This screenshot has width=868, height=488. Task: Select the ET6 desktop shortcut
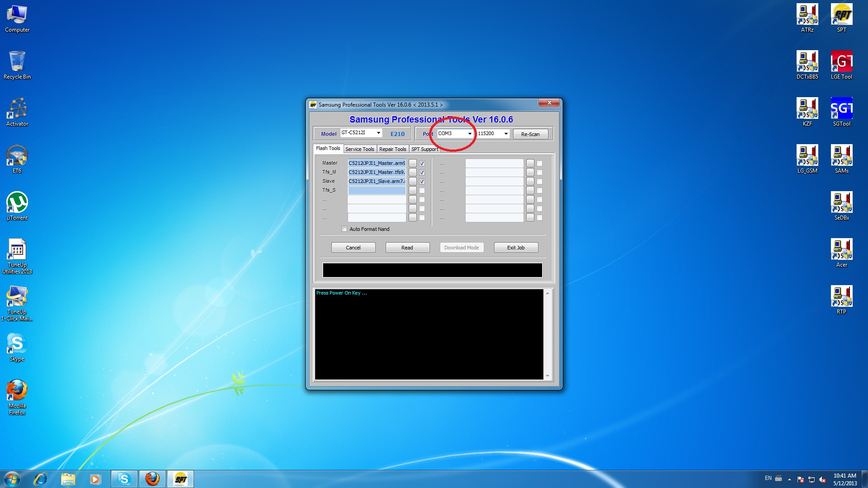(x=17, y=160)
